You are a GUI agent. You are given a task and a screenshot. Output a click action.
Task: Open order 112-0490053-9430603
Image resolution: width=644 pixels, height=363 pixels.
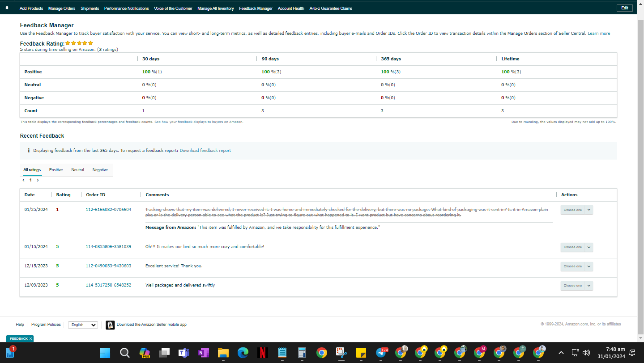point(108,266)
